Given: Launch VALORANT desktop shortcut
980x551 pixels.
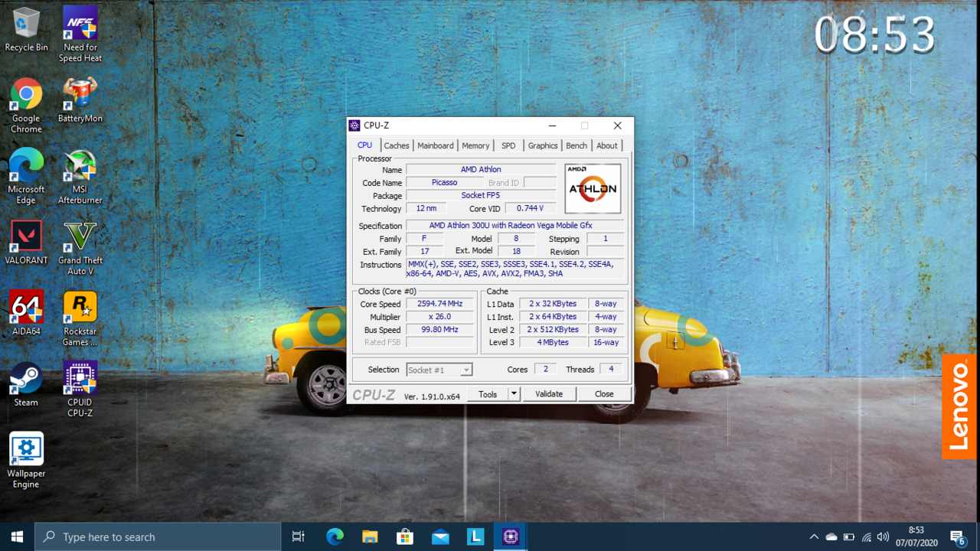Looking at the screenshot, I should click(26, 242).
